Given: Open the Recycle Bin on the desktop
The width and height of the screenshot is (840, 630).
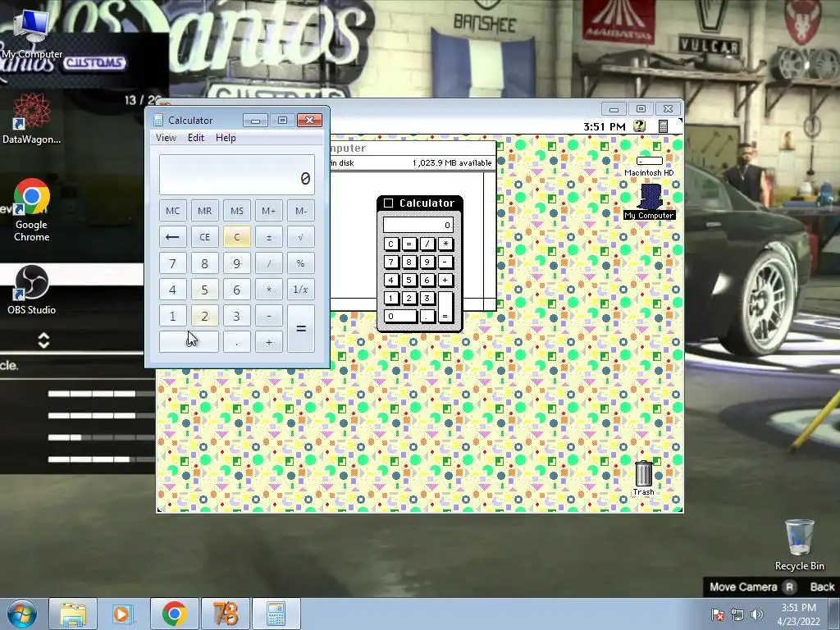Looking at the screenshot, I should click(x=799, y=545).
